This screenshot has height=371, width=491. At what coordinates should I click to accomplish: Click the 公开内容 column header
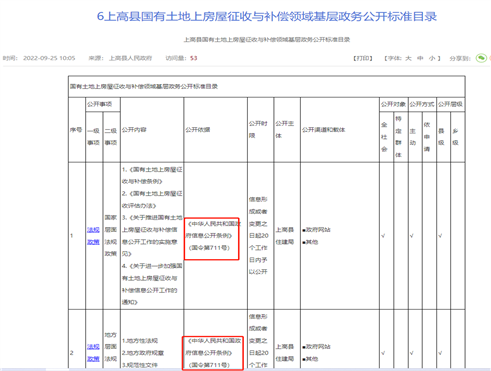(x=134, y=130)
